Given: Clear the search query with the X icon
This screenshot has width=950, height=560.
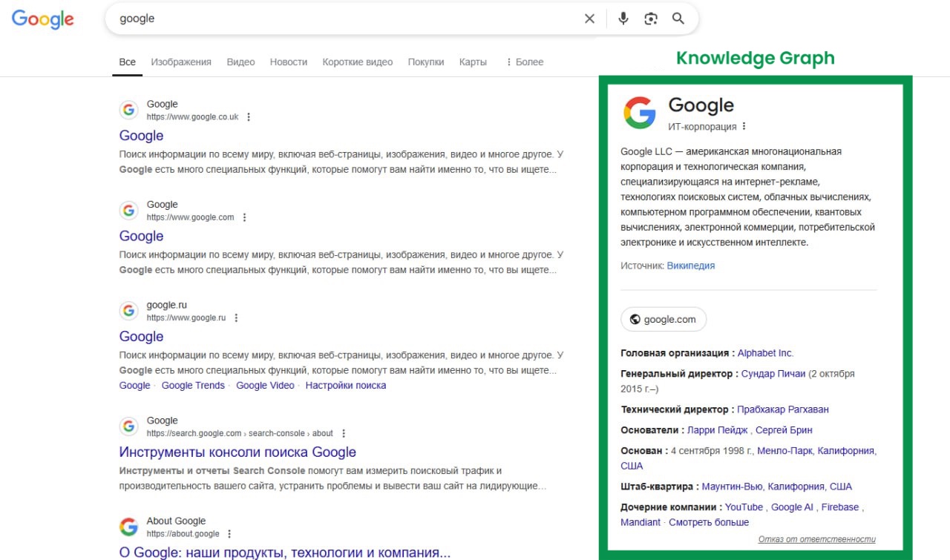Looking at the screenshot, I should pos(589,19).
